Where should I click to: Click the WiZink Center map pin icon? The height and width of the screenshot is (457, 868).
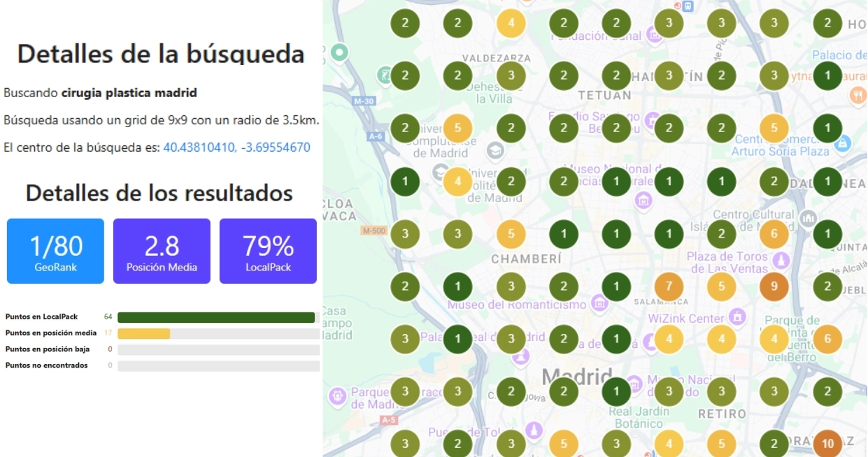pos(737,317)
